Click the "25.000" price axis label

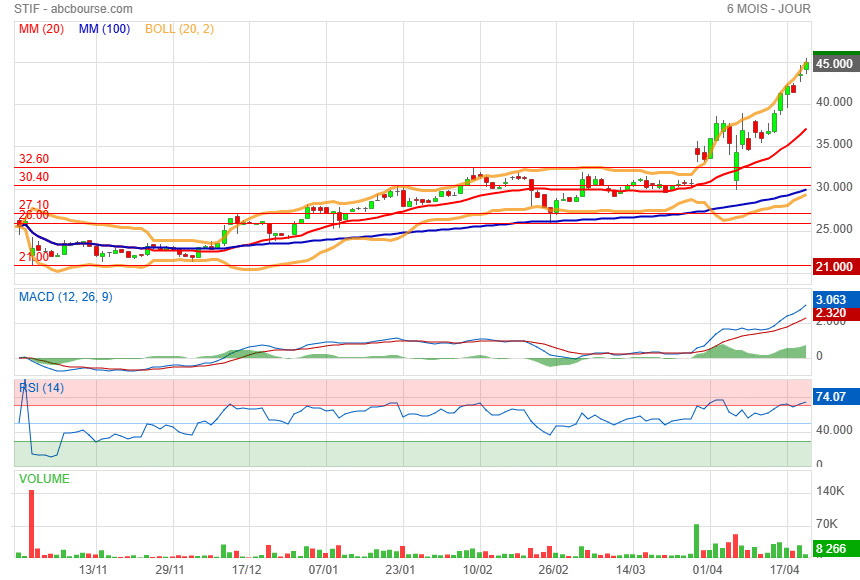tap(834, 229)
